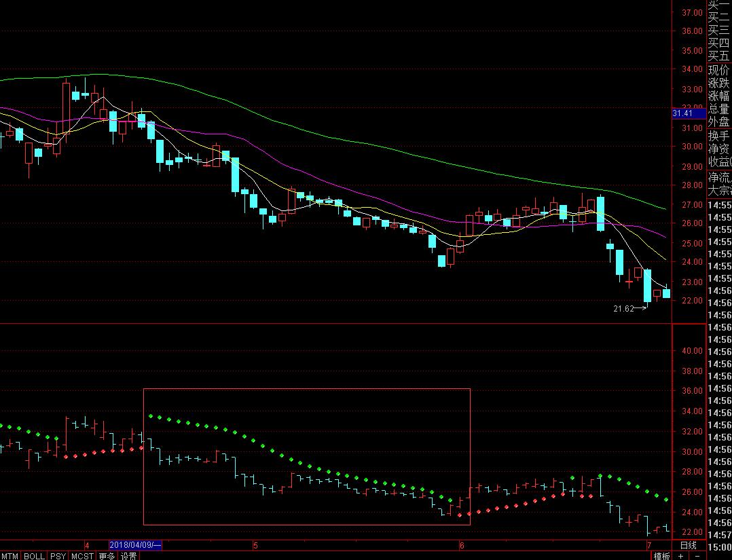Click month 4 on time axis
This screenshot has width=732, height=560.
[x=87, y=545]
